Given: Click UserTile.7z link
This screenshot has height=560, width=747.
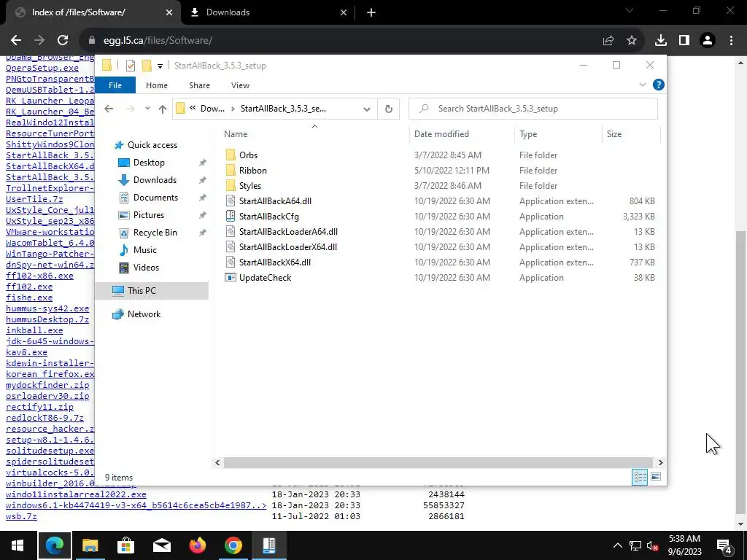Looking at the screenshot, I should [x=34, y=199].
